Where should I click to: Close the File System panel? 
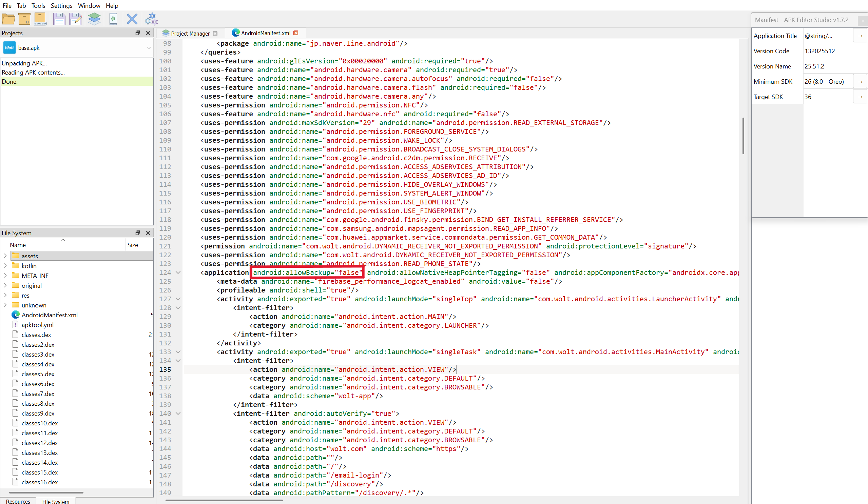point(148,233)
